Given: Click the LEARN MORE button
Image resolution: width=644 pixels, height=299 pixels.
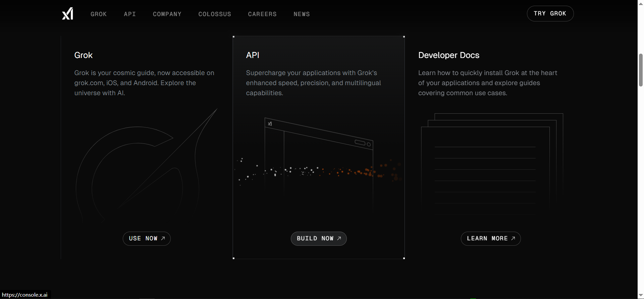Looking at the screenshot, I should tap(491, 239).
